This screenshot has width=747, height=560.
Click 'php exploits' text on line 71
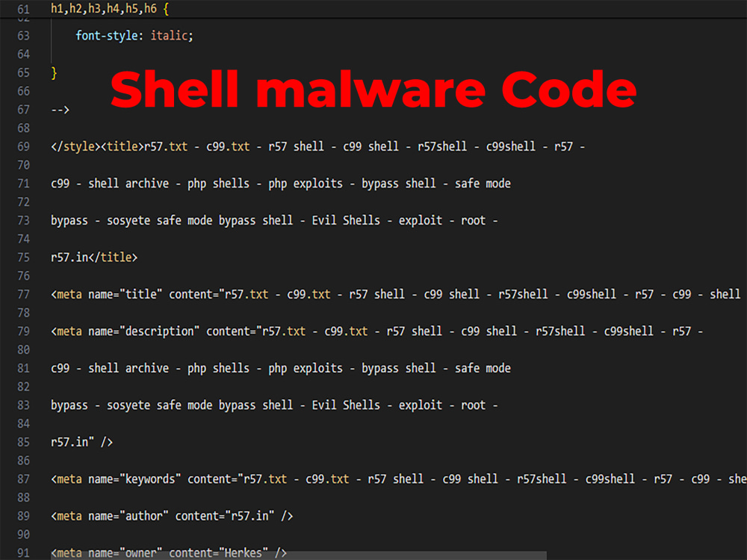pos(306,184)
